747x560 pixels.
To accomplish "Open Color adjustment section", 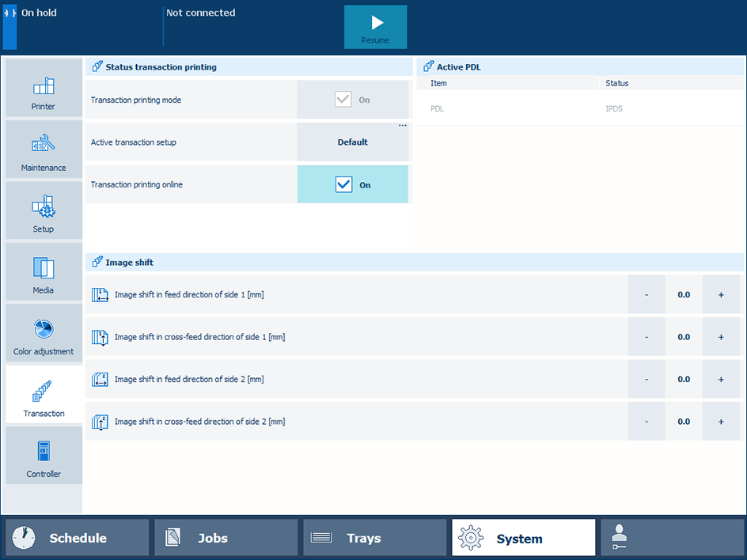I will [x=44, y=333].
